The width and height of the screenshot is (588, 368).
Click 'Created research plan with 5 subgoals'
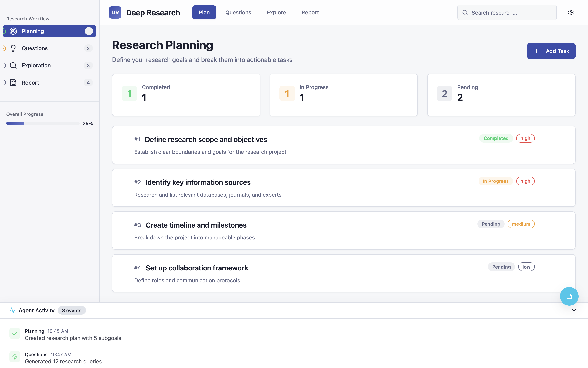coord(73,338)
